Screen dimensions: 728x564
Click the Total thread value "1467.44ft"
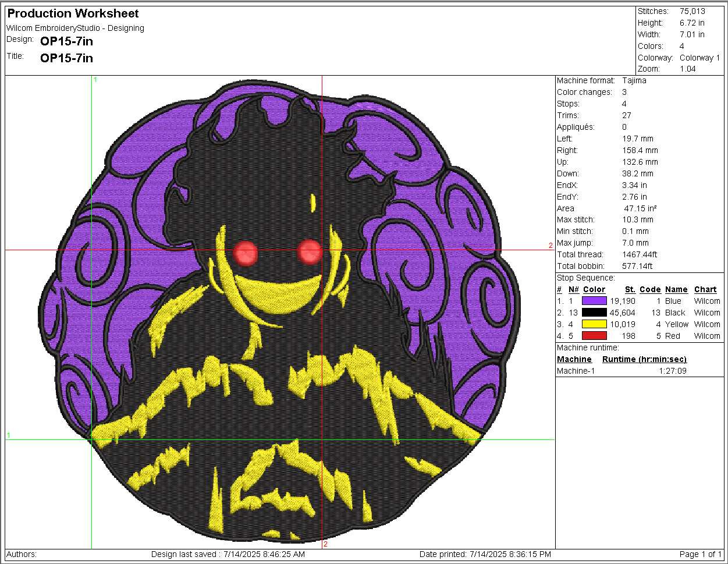coord(640,254)
